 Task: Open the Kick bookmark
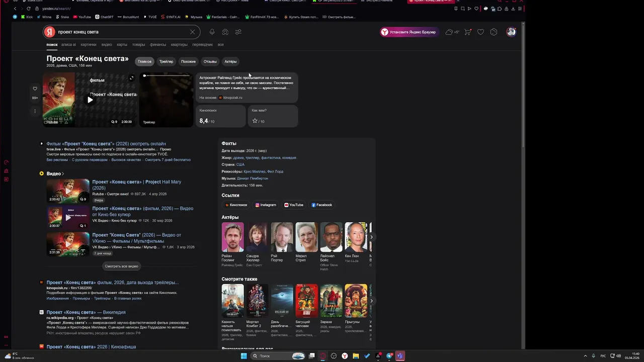pos(27,17)
